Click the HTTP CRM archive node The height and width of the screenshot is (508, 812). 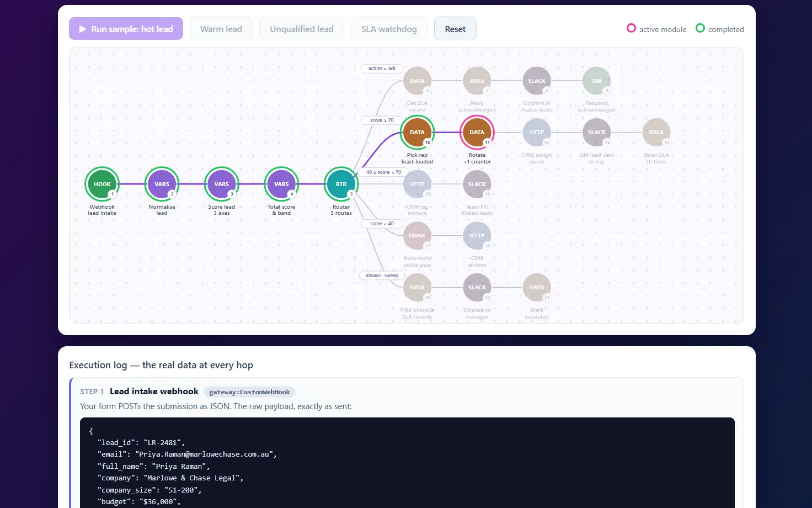[477, 236]
